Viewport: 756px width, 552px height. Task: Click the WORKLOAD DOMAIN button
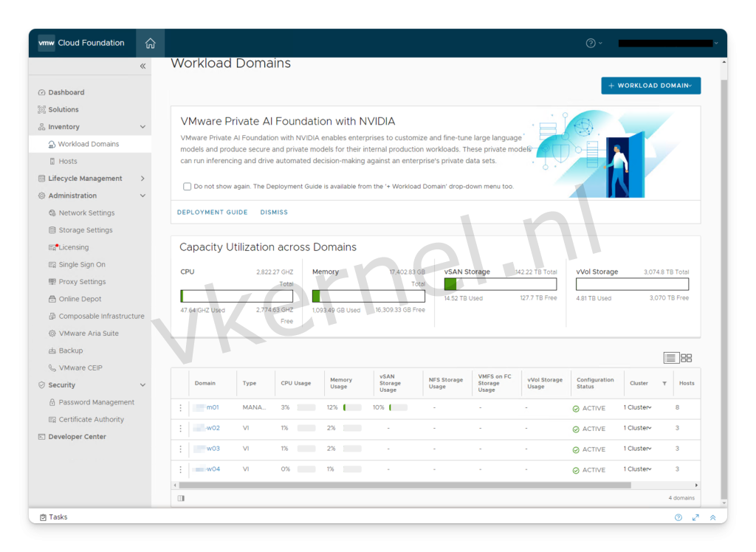click(x=650, y=86)
